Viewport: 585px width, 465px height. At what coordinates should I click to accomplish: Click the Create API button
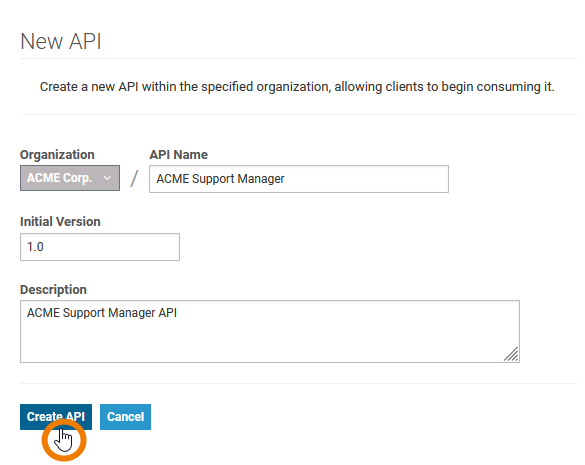(56, 417)
